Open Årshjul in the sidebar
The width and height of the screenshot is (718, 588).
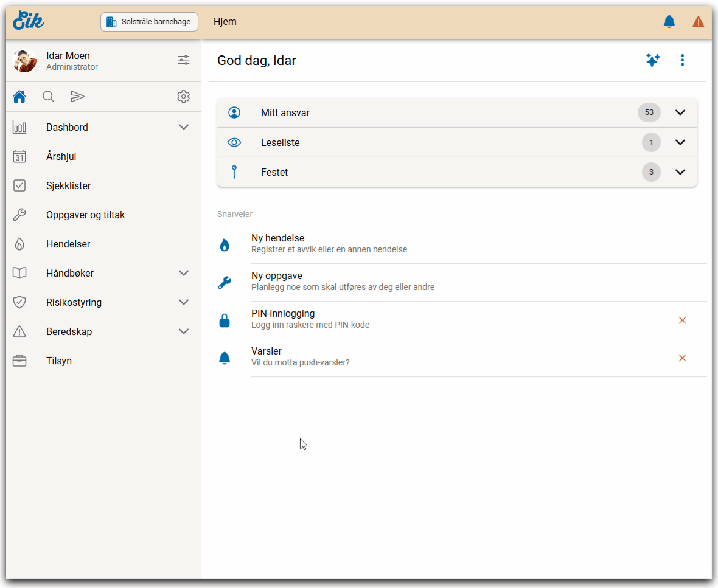(61, 156)
